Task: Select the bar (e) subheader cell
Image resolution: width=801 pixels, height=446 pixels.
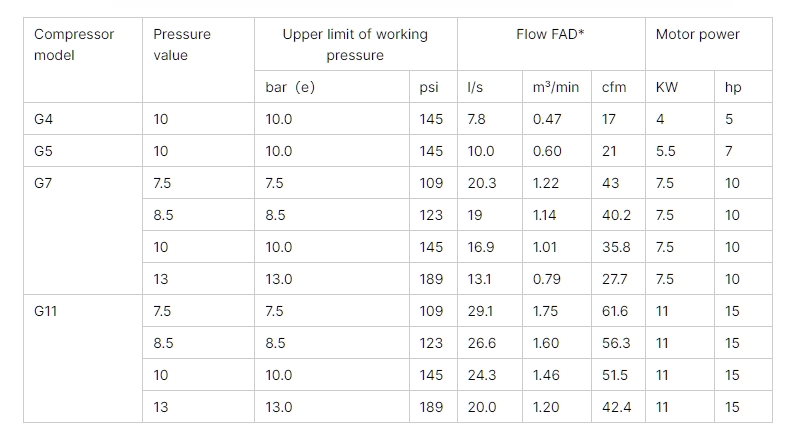Action: 290,87
